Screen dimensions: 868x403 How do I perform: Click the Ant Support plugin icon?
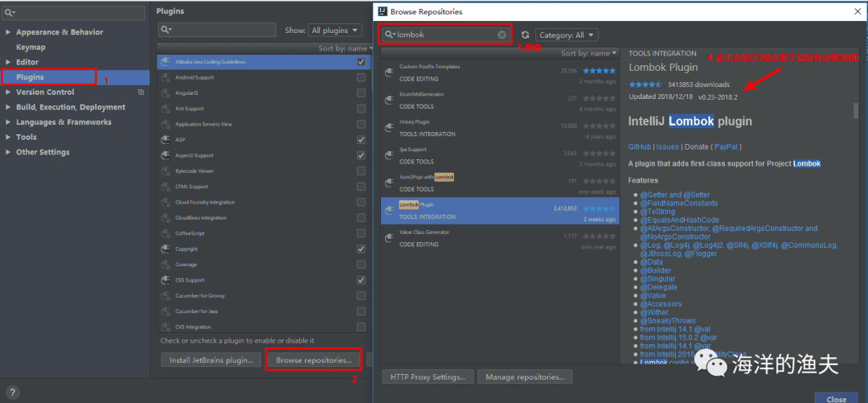coord(165,109)
